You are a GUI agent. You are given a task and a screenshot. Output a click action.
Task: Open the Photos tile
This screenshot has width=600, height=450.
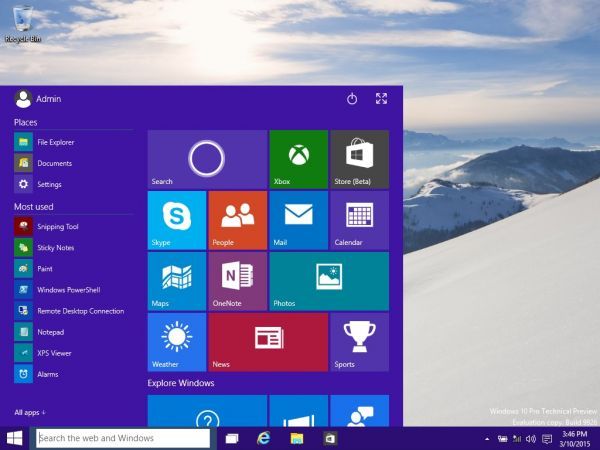pyautogui.click(x=329, y=281)
